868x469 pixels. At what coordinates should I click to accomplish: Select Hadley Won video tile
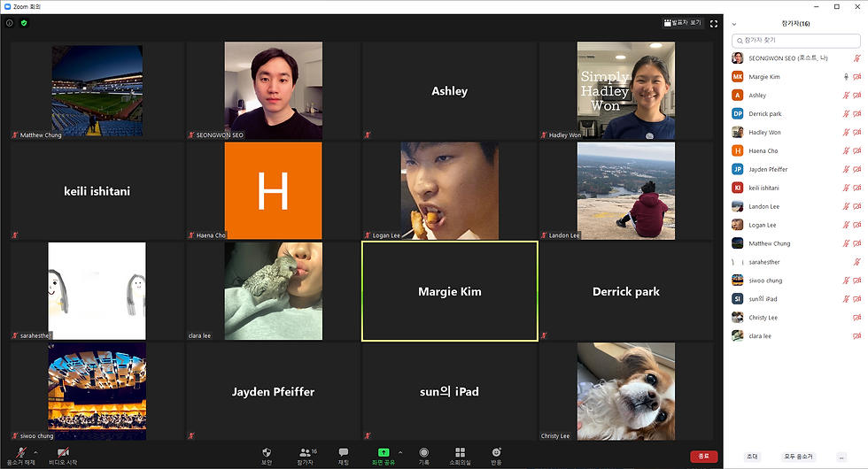[x=626, y=90]
